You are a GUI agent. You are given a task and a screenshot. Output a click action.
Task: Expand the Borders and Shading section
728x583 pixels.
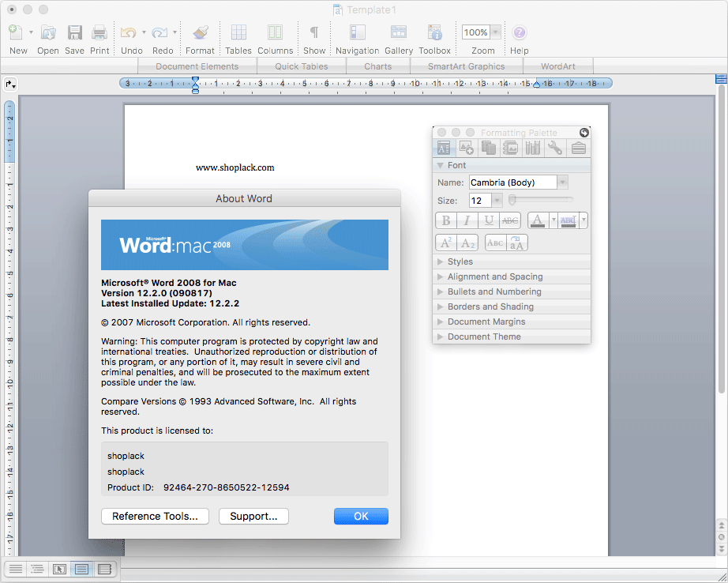[x=440, y=307]
